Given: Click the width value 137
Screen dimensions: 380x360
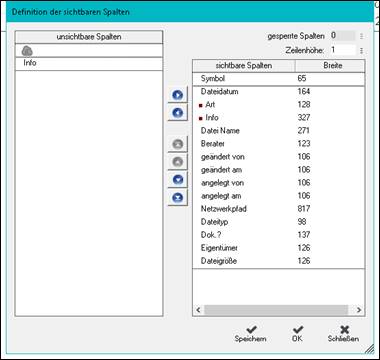Looking at the screenshot, I should coord(304,235).
